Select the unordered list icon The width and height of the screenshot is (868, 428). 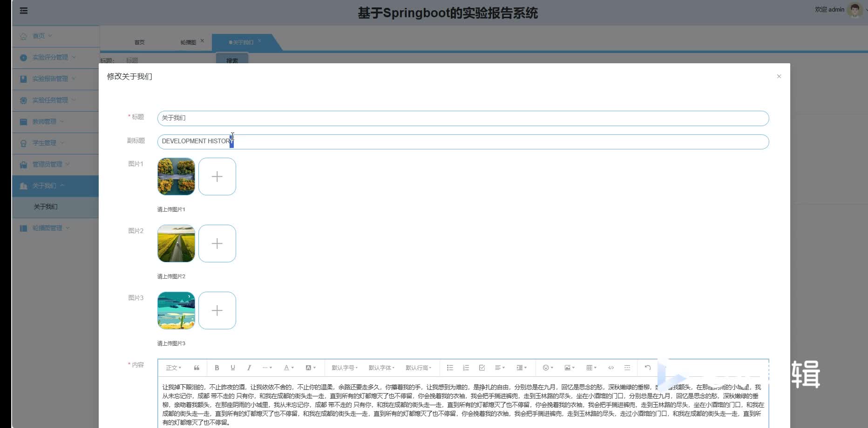click(x=449, y=368)
